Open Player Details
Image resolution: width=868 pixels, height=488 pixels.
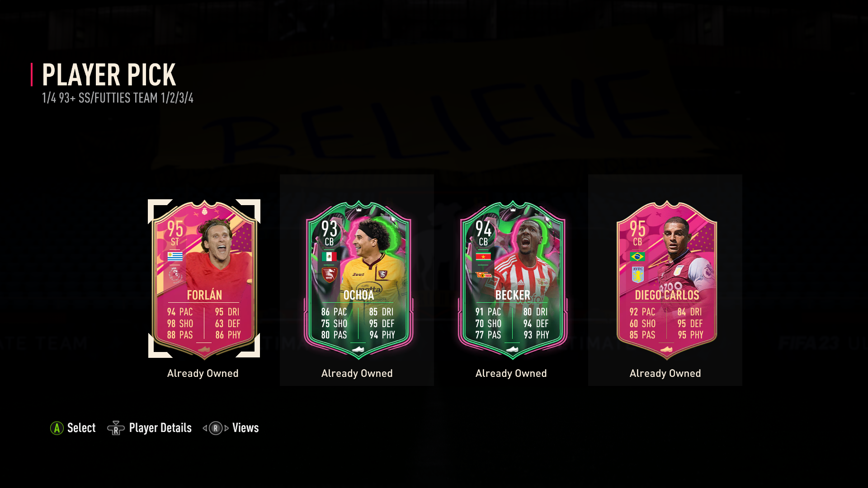[160, 428]
